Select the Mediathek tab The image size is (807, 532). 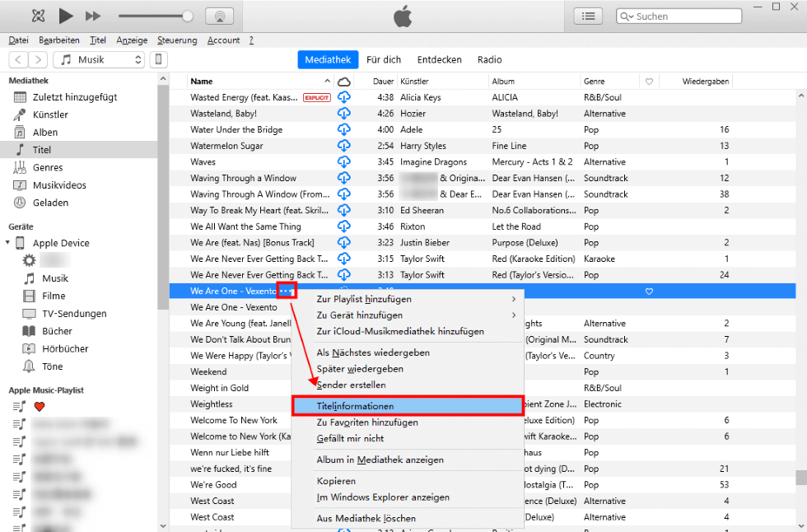(x=328, y=59)
